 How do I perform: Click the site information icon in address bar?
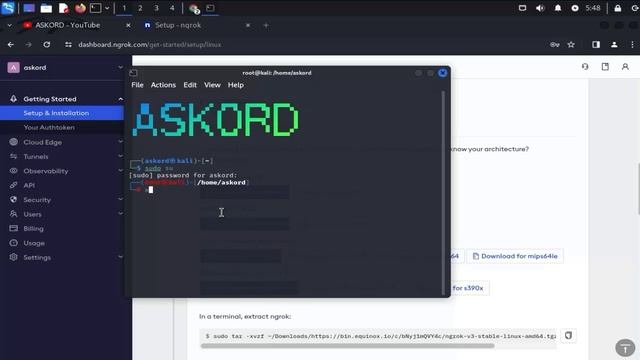[x=68, y=44]
